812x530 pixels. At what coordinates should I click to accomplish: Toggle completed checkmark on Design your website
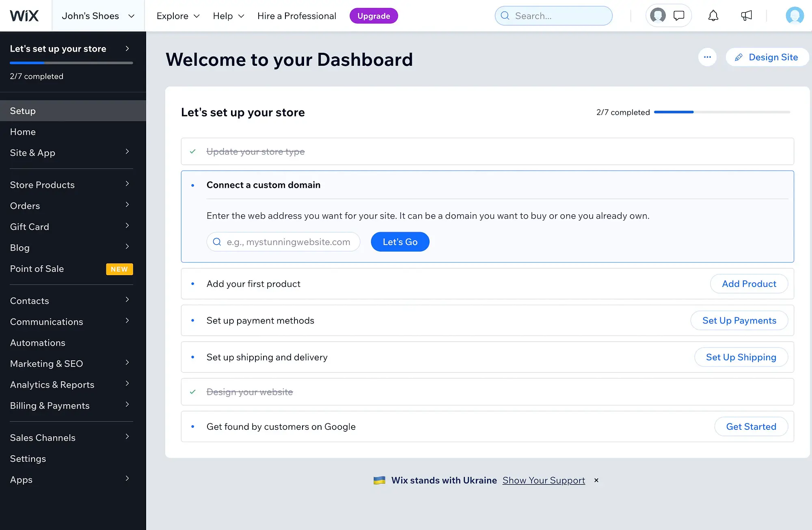(193, 392)
